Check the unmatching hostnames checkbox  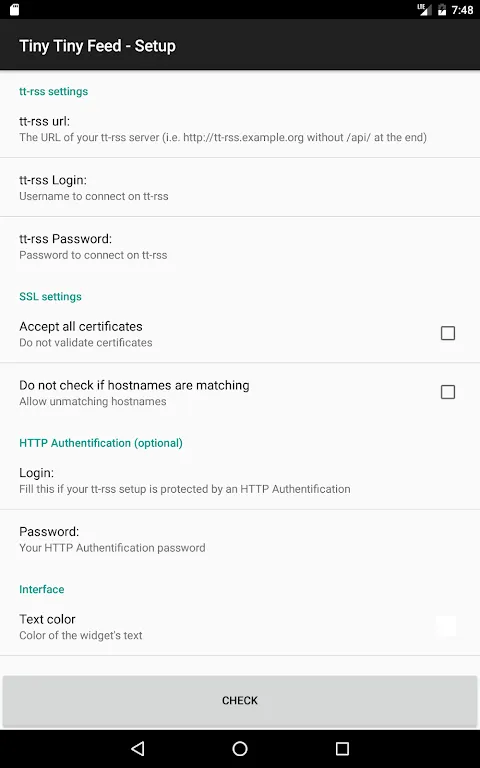(448, 392)
